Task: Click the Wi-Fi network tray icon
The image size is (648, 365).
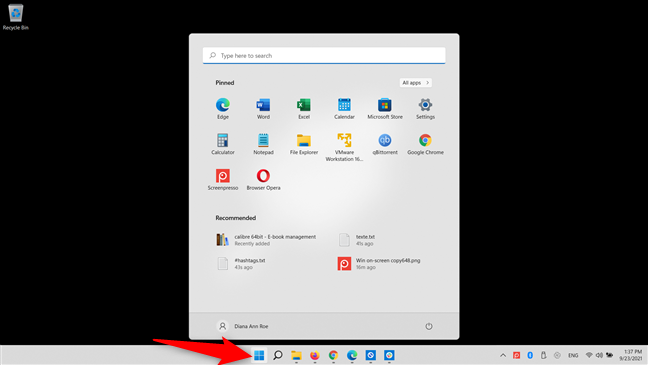Action: click(589, 355)
